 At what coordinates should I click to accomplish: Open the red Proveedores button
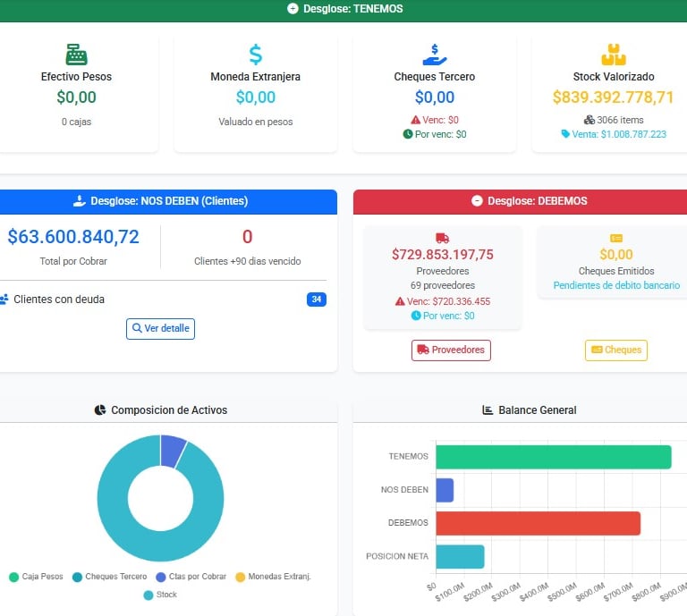(x=451, y=350)
